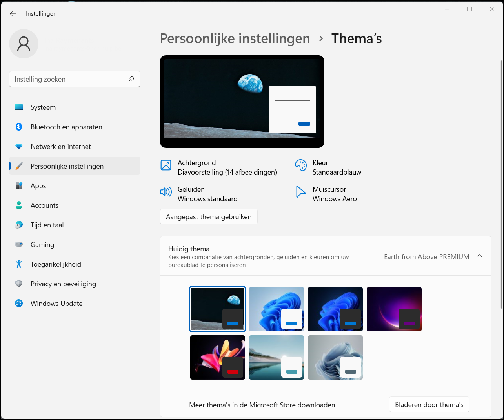The width and height of the screenshot is (504, 420).
Task: Open Netwerk en internet
Action: (x=75, y=147)
